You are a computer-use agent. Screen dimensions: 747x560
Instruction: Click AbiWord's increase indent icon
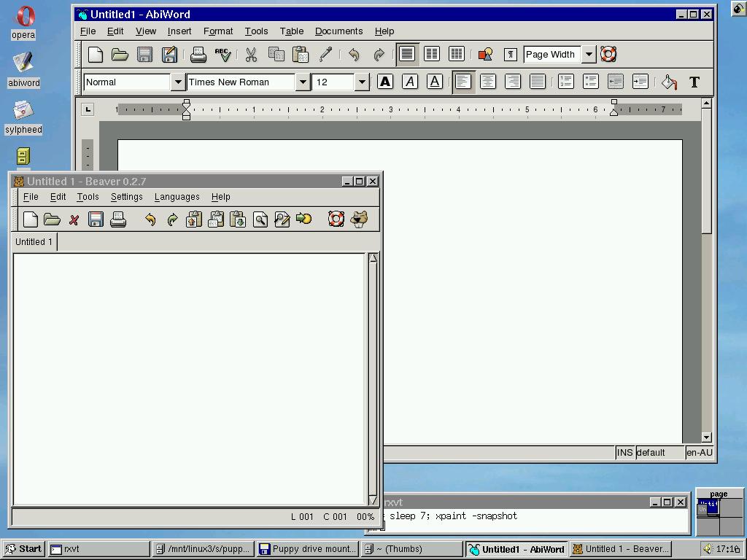640,82
